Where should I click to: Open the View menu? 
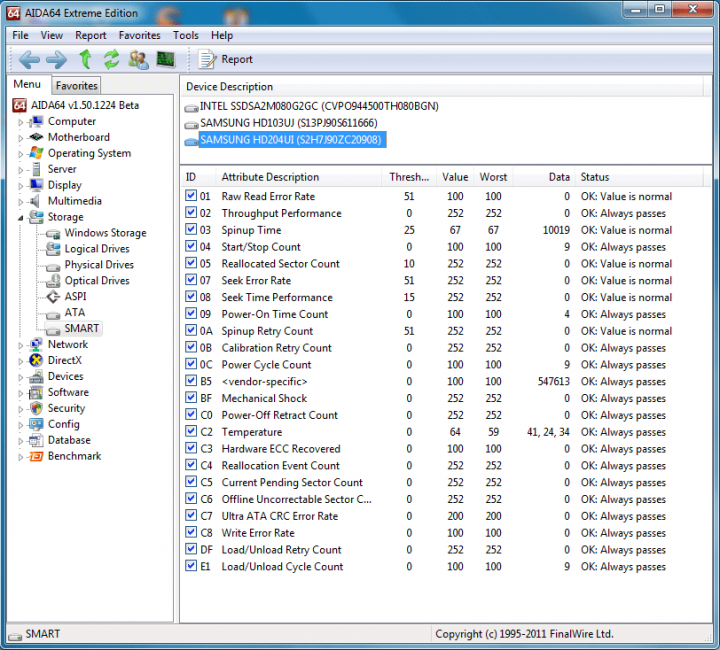pos(51,35)
